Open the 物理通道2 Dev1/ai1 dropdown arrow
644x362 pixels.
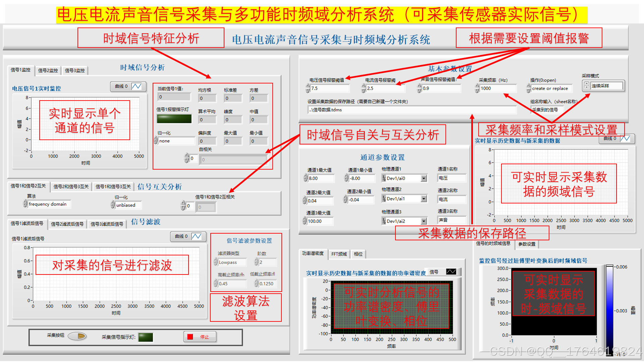(424, 199)
